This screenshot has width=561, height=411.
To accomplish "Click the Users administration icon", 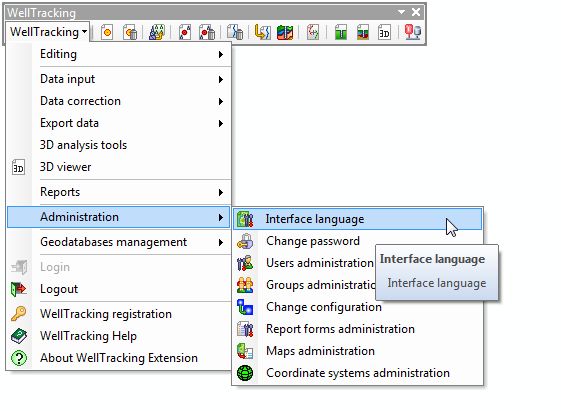I will 245,263.
